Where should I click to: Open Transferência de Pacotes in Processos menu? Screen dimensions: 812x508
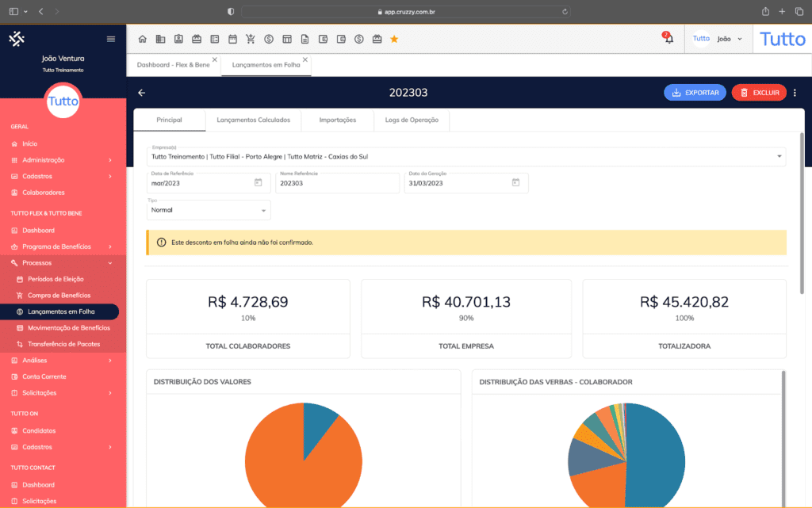[x=62, y=344]
